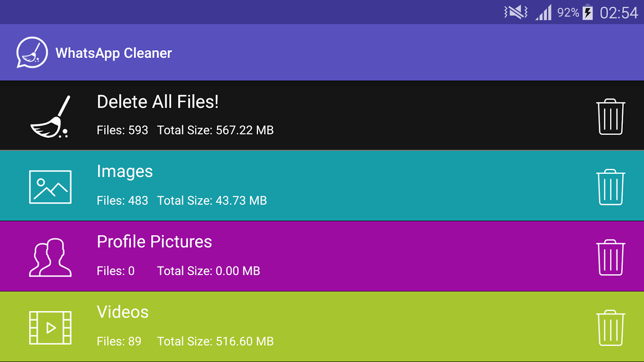Tap the vibrate mode status icon

[515, 12]
